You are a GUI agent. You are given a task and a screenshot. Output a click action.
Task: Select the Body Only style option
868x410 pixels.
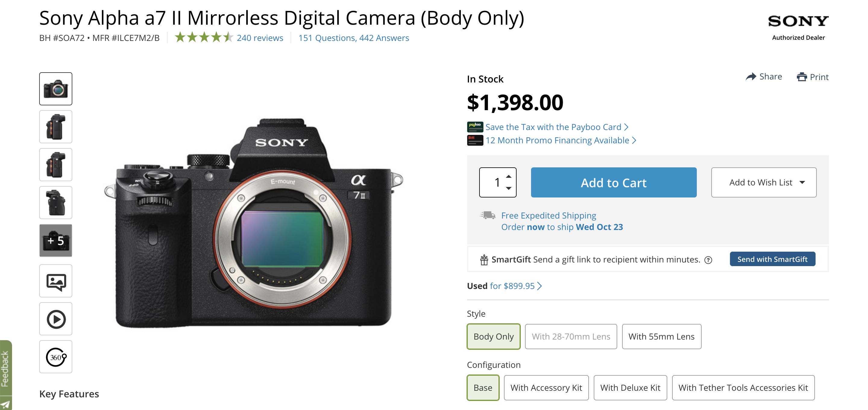click(x=494, y=337)
